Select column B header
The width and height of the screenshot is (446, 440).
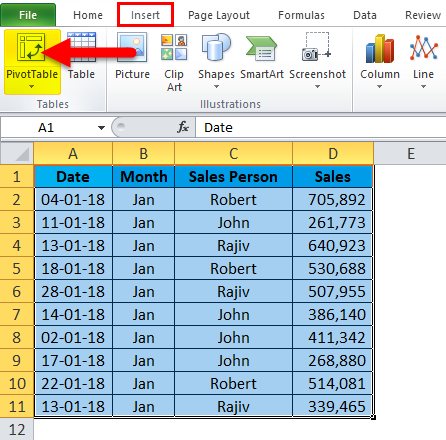point(143,154)
